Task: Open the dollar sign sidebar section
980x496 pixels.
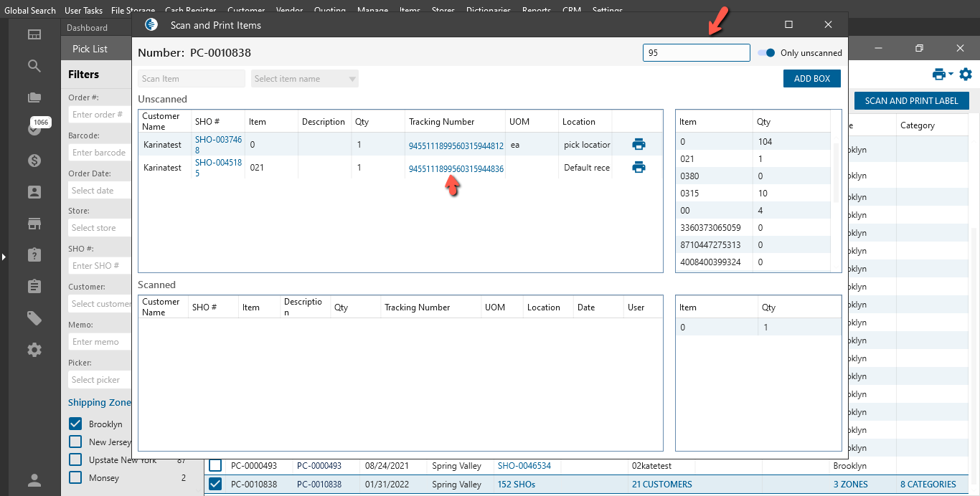Action: (x=34, y=161)
